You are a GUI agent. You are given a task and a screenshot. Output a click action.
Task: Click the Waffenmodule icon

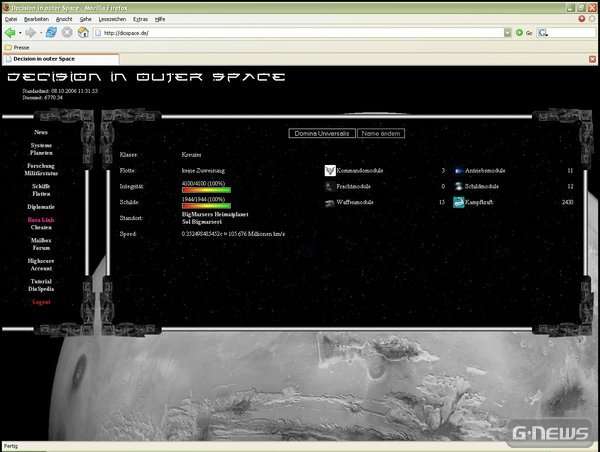329,203
